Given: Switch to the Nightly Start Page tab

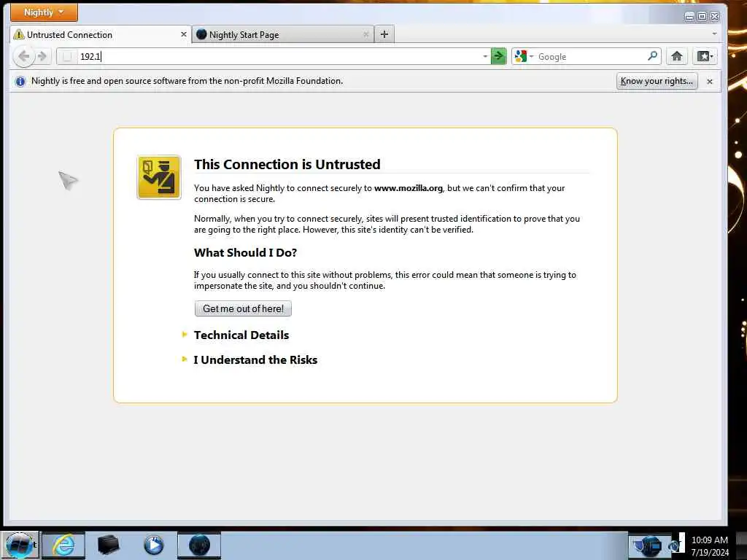Looking at the screenshot, I should point(283,35).
